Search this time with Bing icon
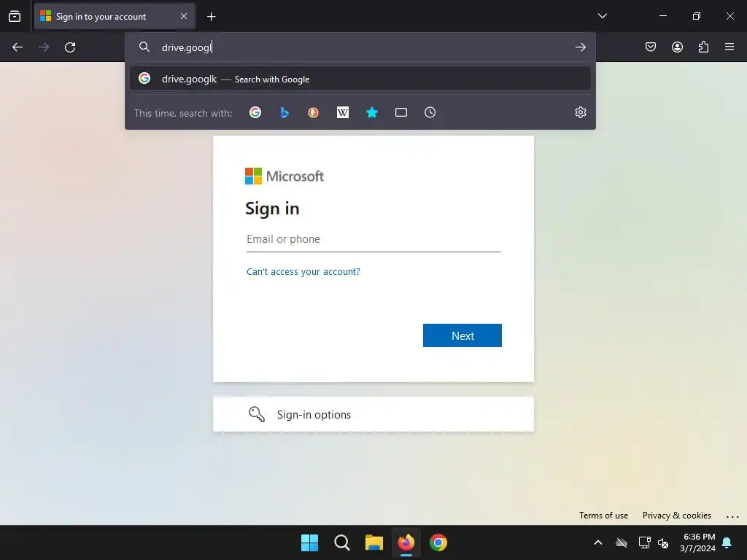 coord(285,112)
